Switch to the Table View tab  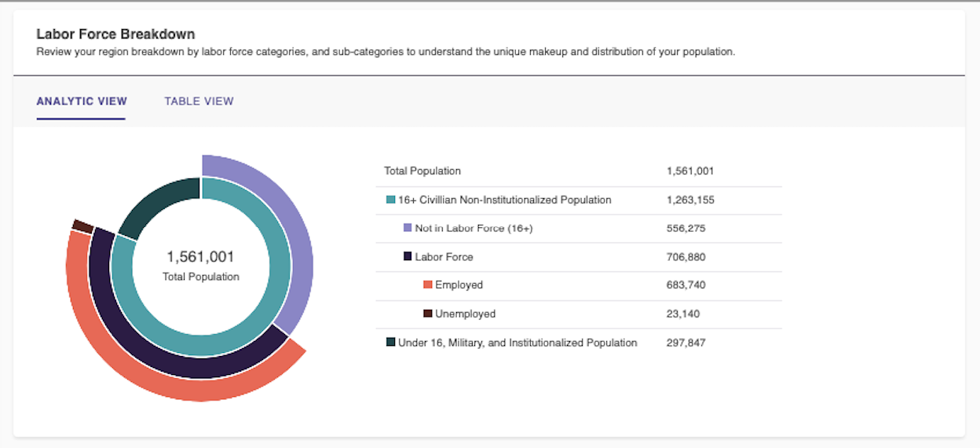click(x=199, y=101)
